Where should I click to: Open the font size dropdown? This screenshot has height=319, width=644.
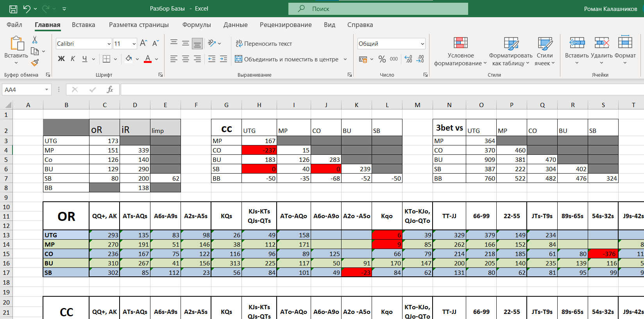pyautogui.click(x=134, y=44)
